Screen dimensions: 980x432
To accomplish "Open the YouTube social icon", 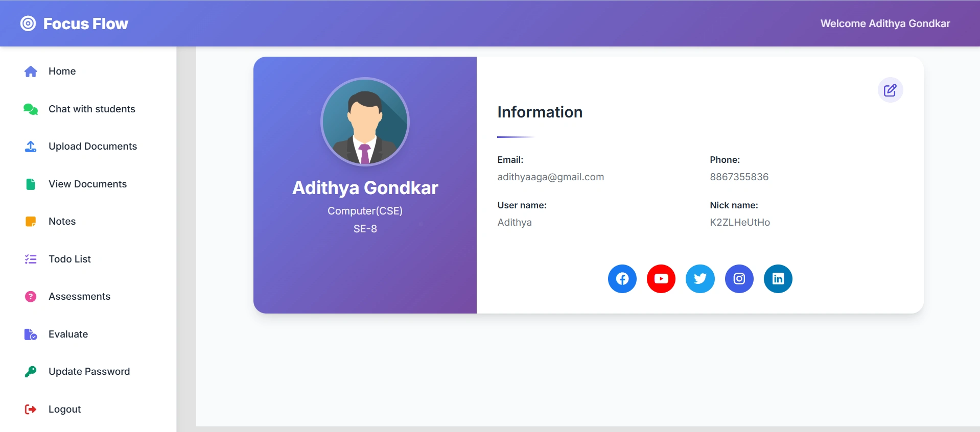I will point(661,279).
